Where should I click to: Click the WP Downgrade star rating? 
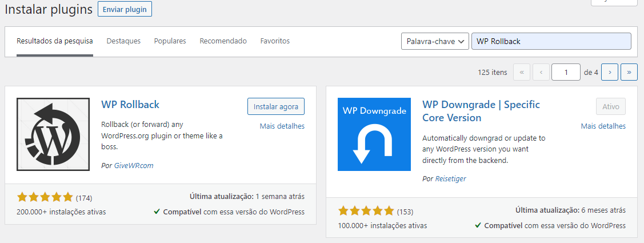(x=366, y=212)
